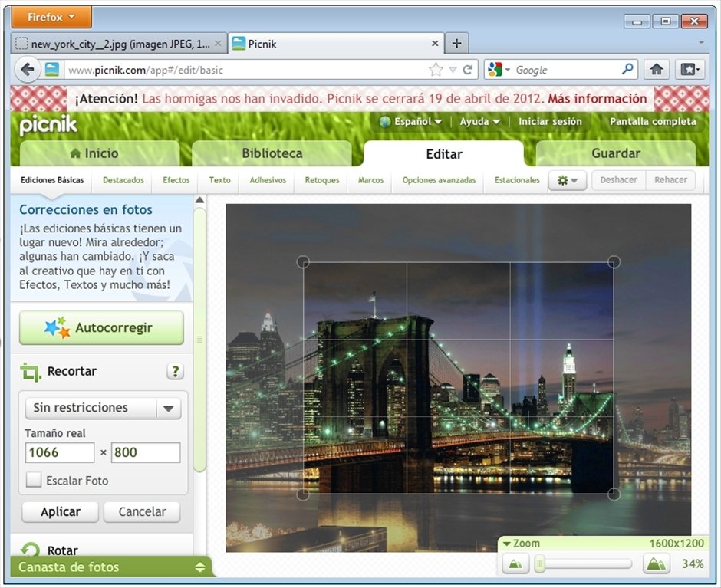Open the gear settings dropdown
This screenshot has width=721, height=588.
(x=568, y=180)
